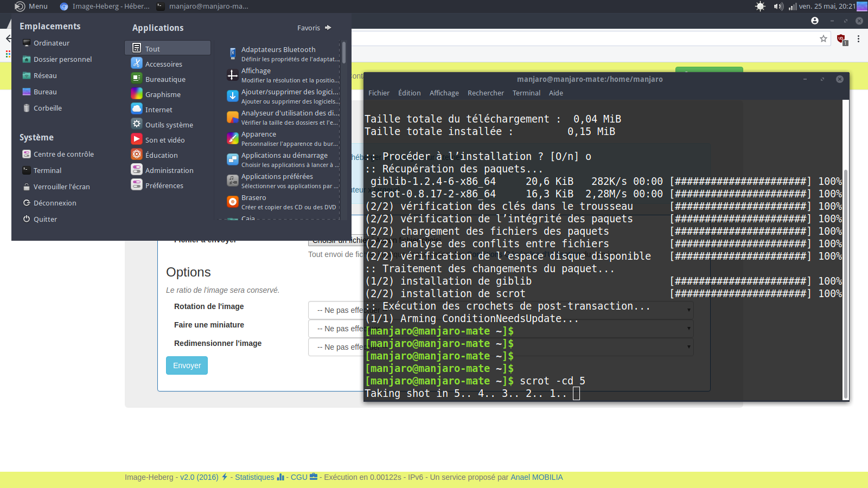Click the brightness icon in top panel
Image resolution: width=868 pixels, height=488 pixels.
tap(760, 7)
